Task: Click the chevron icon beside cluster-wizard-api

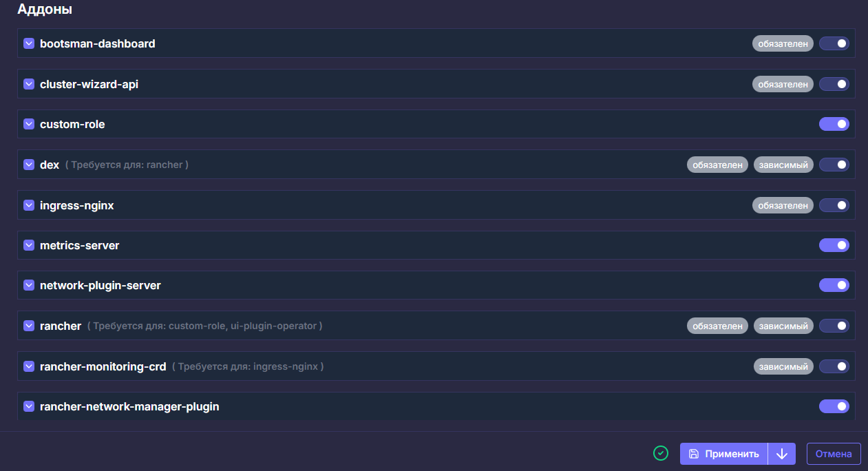Action: [29, 84]
